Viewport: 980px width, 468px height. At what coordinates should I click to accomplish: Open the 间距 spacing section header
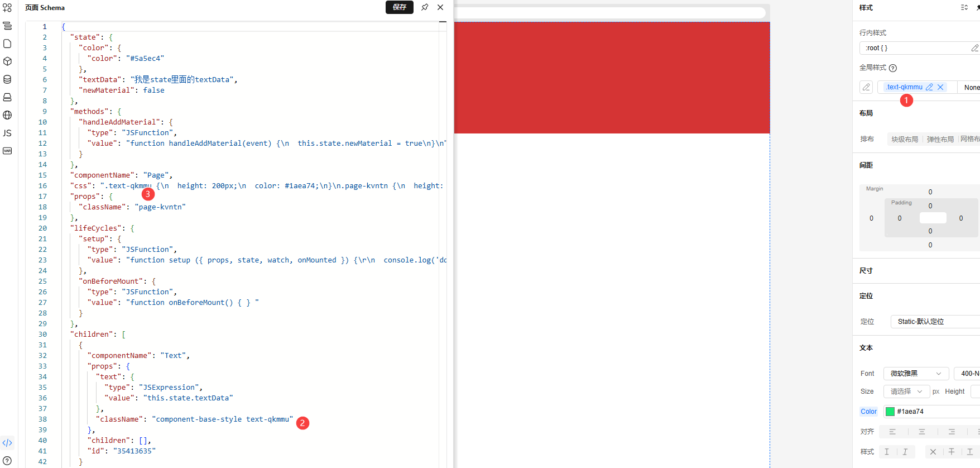point(866,165)
